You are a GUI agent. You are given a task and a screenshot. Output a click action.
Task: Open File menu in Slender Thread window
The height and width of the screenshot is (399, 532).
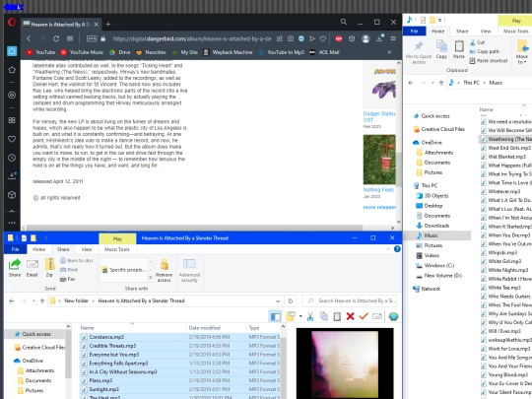[15, 249]
